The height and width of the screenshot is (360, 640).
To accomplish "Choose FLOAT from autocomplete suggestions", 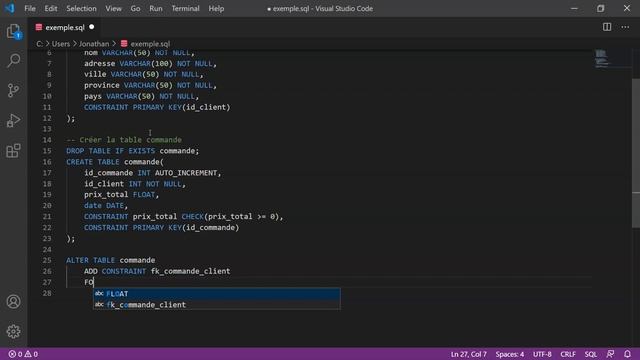I will coord(216,293).
